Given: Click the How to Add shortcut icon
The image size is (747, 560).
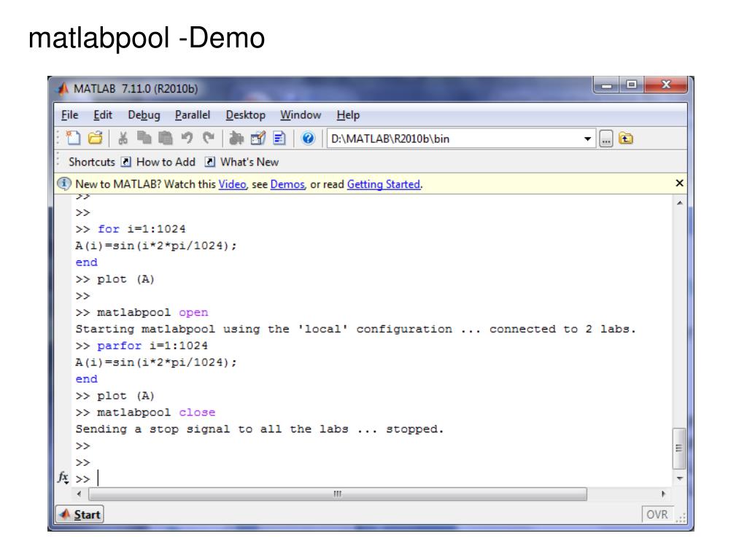Looking at the screenshot, I should (x=125, y=162).
